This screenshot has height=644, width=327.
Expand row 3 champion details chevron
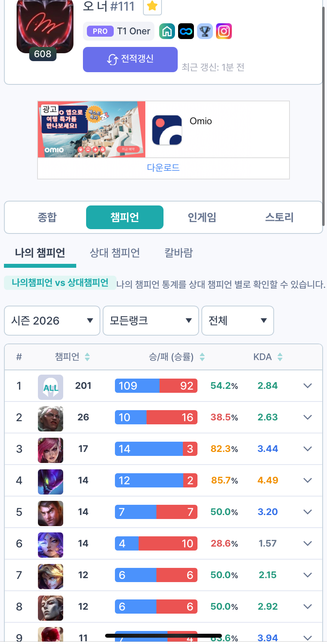[x=308, y=449]
